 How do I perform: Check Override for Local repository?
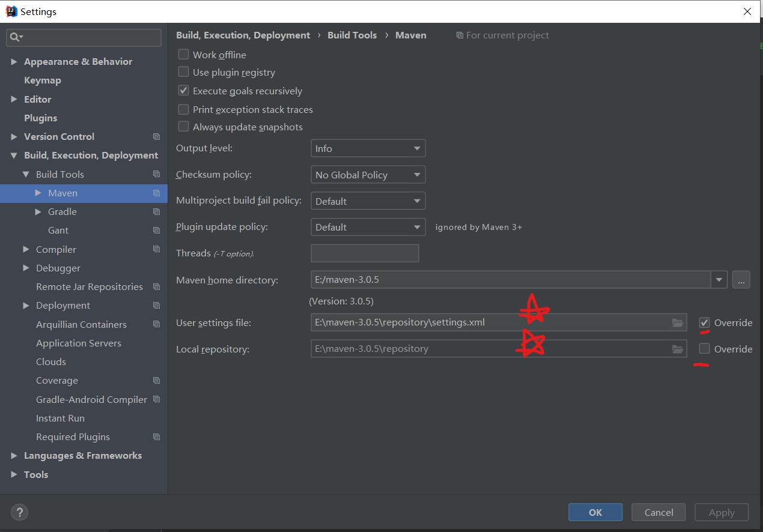[705, 349]
